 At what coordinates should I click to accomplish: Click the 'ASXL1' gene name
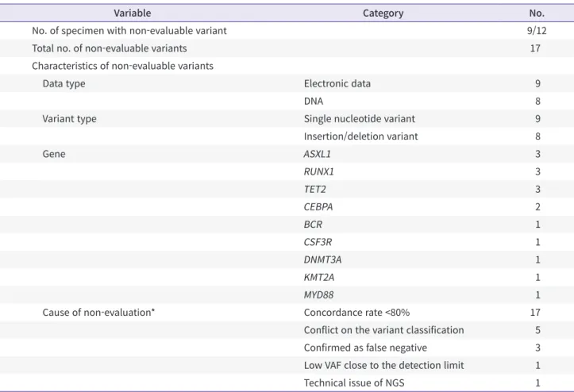(x=317, y=154)
